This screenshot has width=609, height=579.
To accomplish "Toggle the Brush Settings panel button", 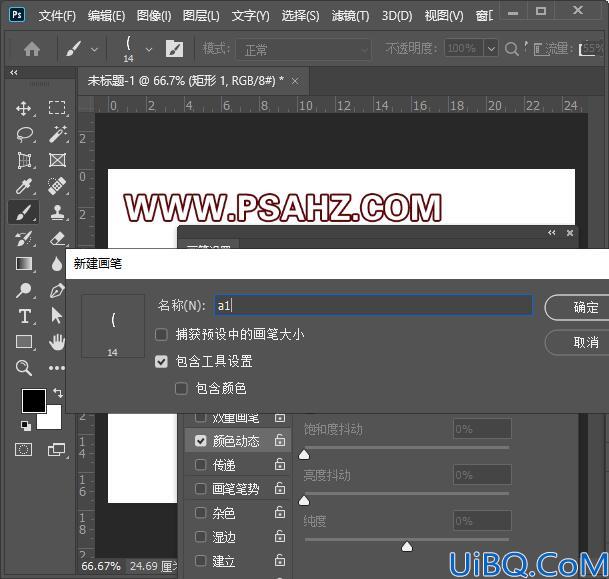I will click(174, 49).
